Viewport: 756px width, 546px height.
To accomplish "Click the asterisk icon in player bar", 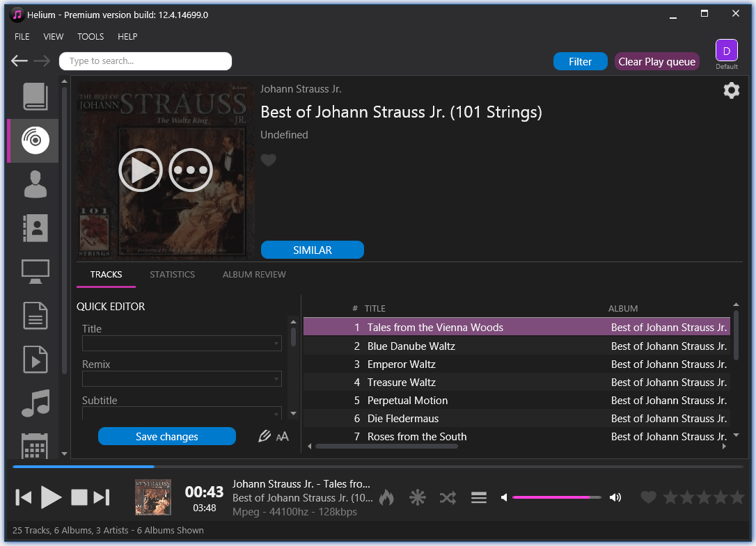I will [418, 497].
